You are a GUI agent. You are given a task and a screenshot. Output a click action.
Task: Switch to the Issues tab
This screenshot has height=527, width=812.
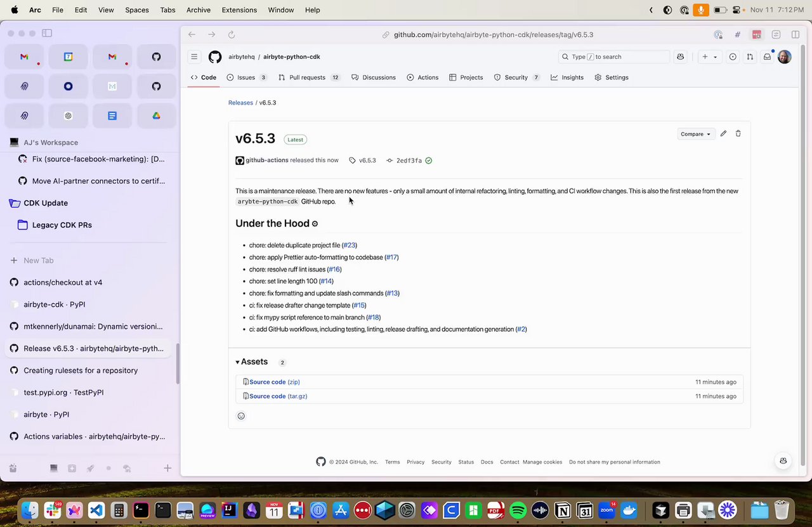(x=247, y=77)
